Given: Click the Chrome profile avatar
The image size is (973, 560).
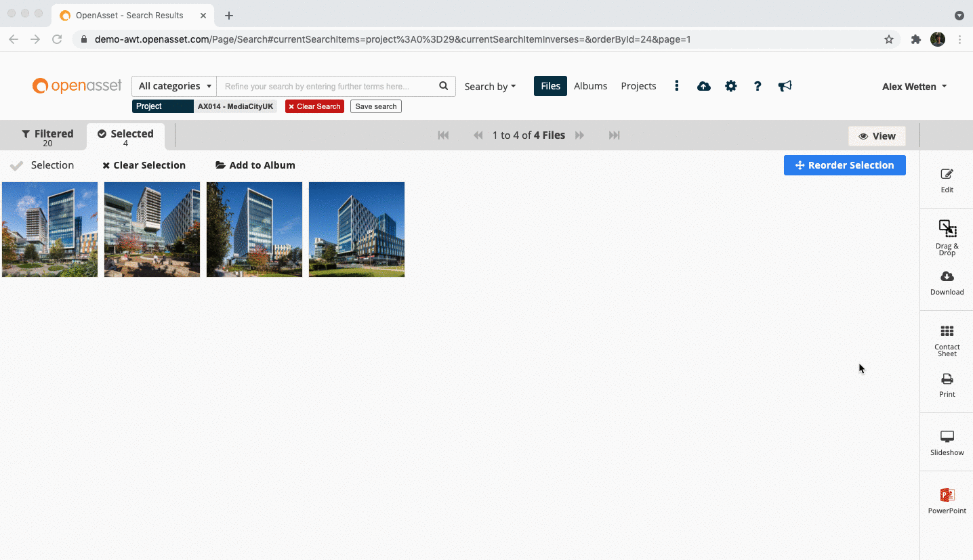Looking at the screenshot, I should pos(938,39).
